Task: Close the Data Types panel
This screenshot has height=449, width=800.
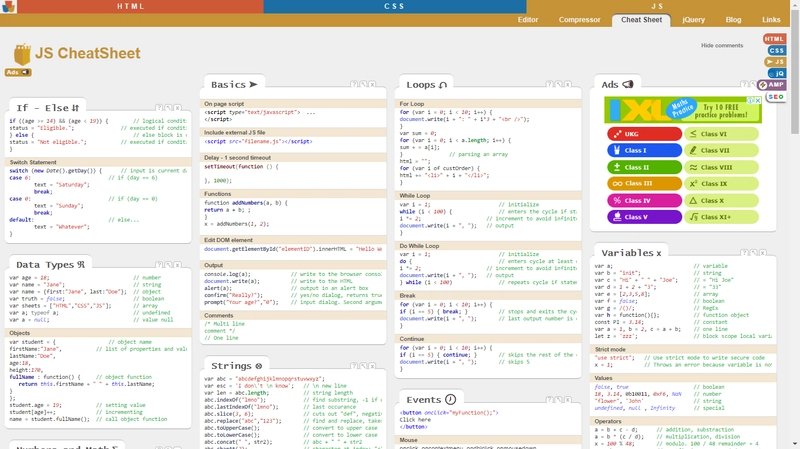Action: [178, 265]
